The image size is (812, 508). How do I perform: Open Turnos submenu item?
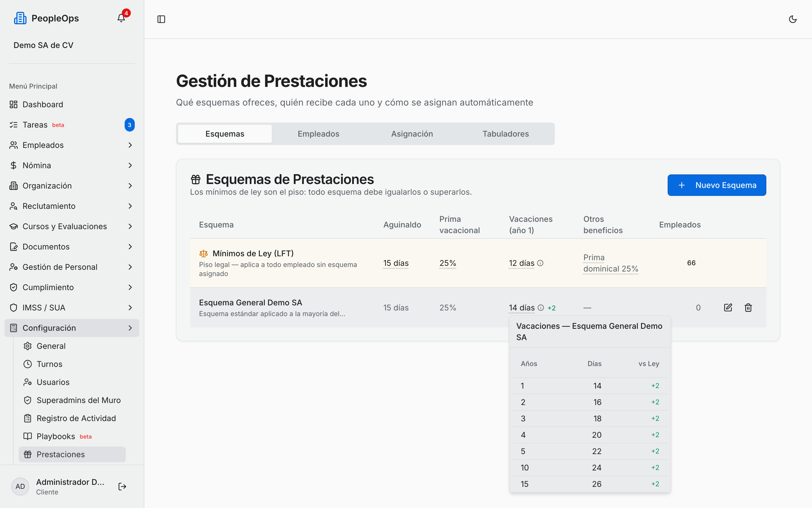pyautogui.click(x=72, y=364)
